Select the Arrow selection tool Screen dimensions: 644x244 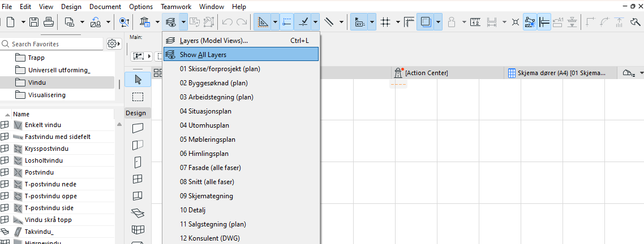coord(138,79)
